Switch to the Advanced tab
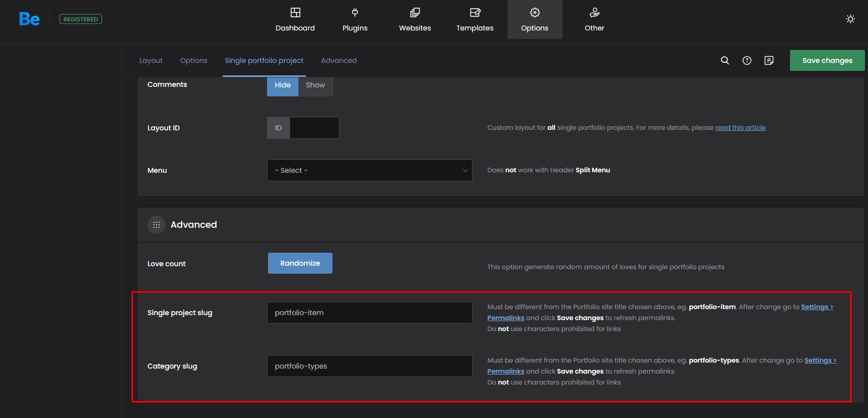 338,60
